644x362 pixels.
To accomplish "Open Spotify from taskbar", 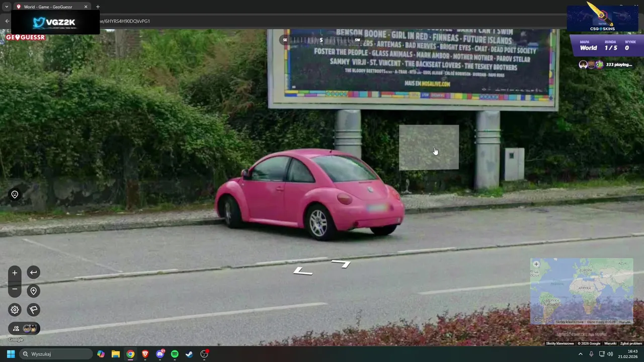I will pyautogui.click(x=175, y=354).
